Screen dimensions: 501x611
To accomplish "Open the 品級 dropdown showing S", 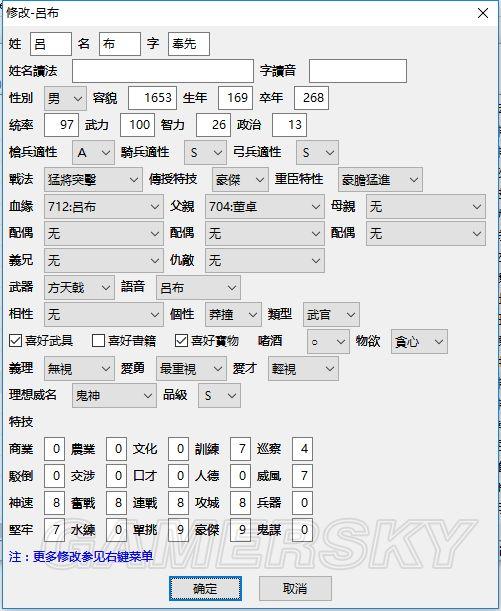I will click(219, 396).
